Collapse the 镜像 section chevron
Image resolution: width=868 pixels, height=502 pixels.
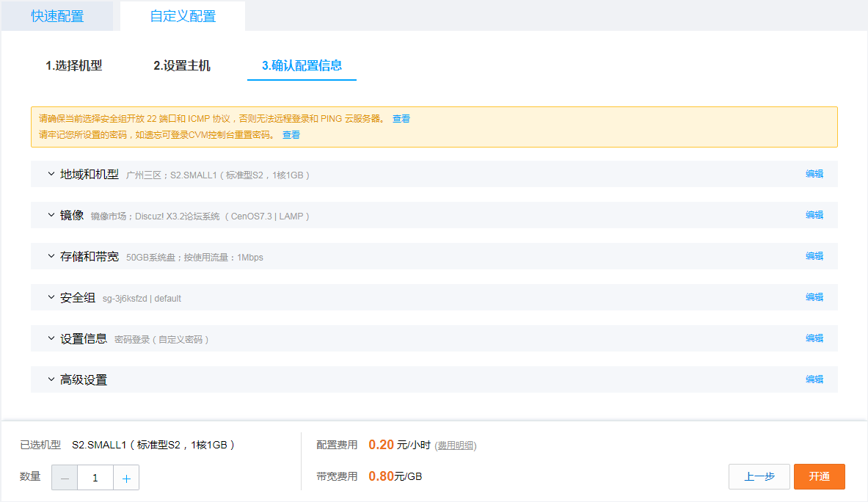(51, 215)
